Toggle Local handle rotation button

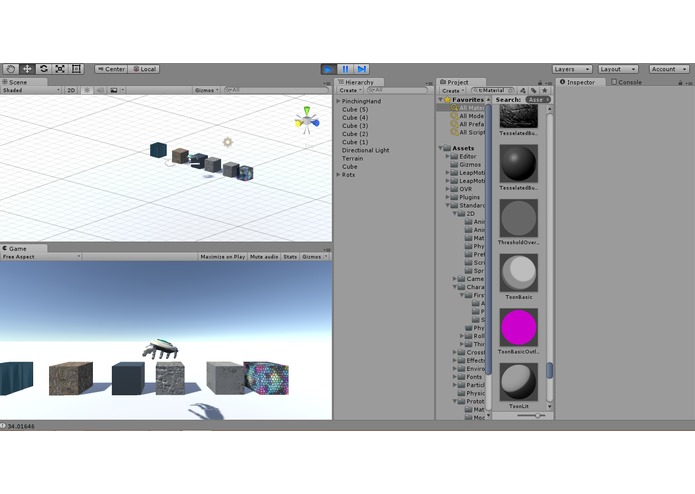144,69
